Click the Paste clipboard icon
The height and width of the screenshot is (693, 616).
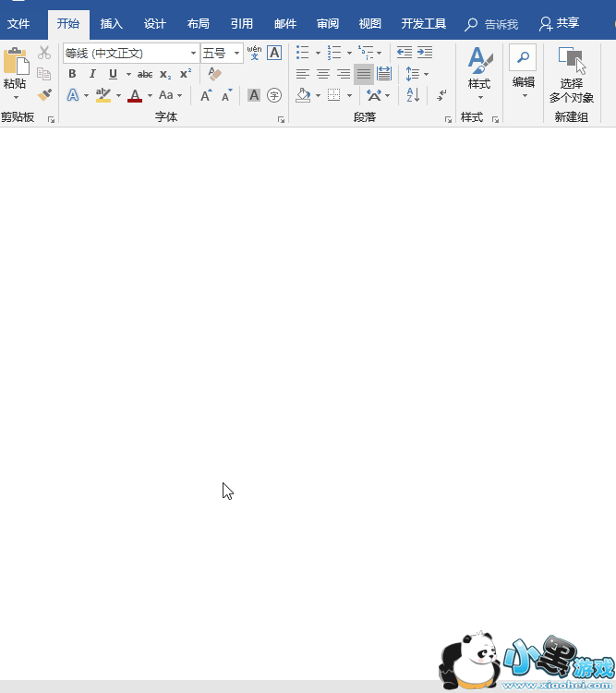pos(16,61)
